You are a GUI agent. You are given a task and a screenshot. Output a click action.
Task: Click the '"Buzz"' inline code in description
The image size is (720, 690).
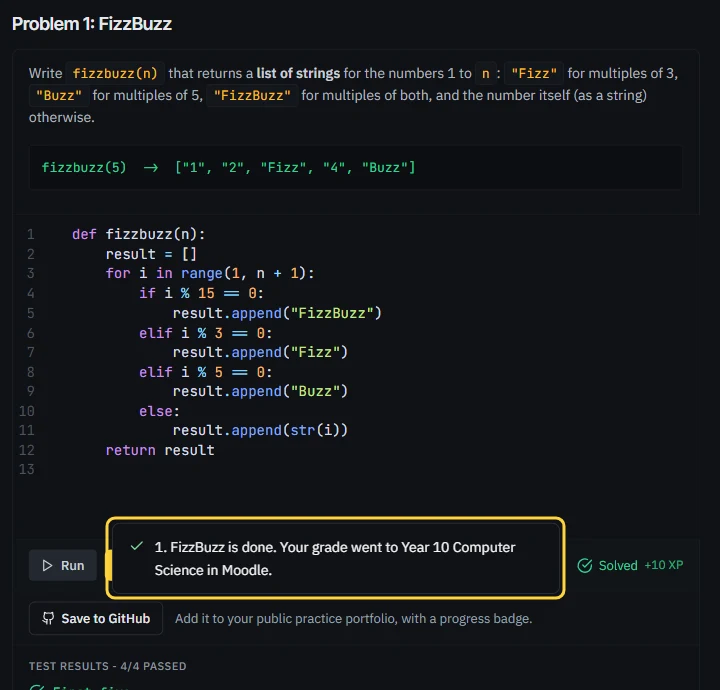(x=59, y=95)
